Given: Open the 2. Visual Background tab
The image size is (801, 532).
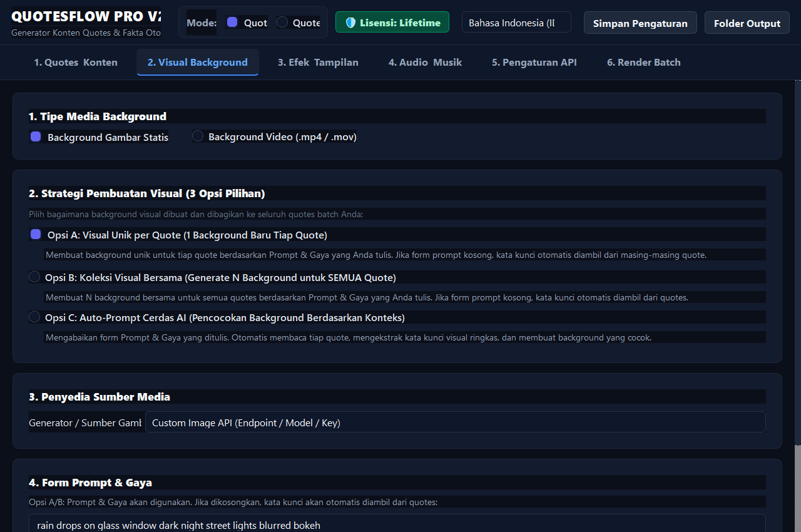Looking at the screenshot, I should tap(198, 62).
